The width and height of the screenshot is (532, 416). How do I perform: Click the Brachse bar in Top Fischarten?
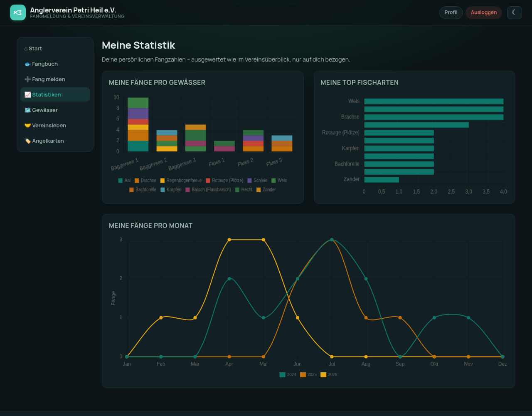pyautogui.click(x=434, y=117)
